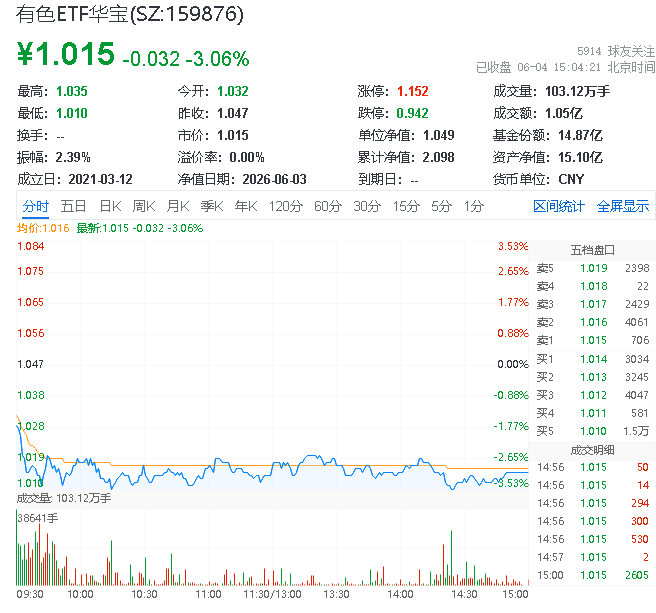Click the 昨收 value 1.047

coord(233,113)
